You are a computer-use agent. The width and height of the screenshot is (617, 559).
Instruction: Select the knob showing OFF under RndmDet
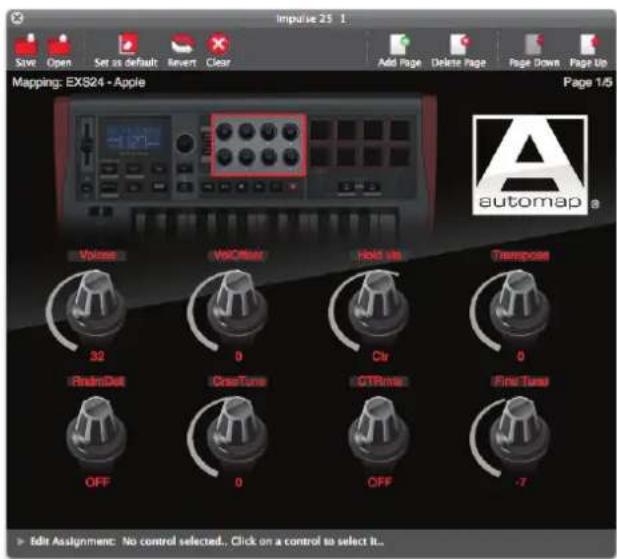(x=96, y=431)
